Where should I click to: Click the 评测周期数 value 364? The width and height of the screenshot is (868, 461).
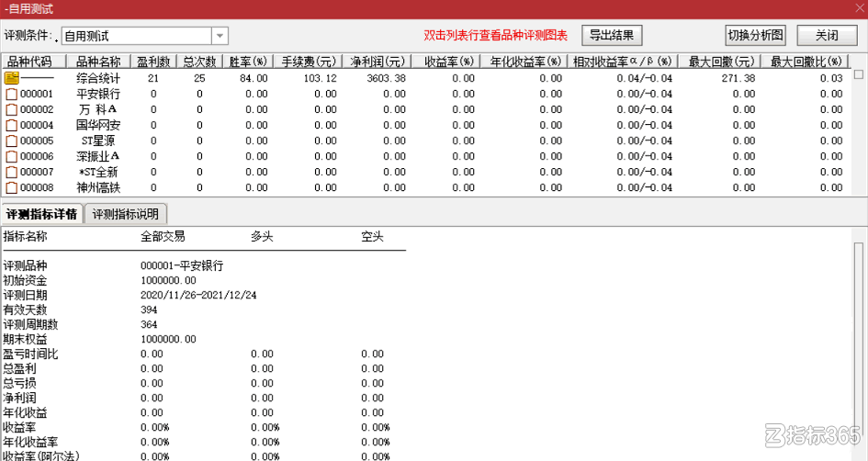pyautogui.click(x=149, y=324)
